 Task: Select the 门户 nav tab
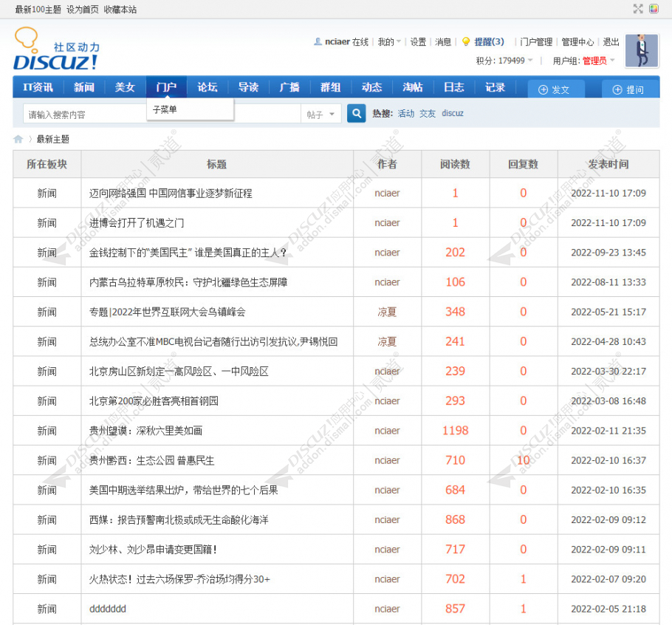pos(166,87)
